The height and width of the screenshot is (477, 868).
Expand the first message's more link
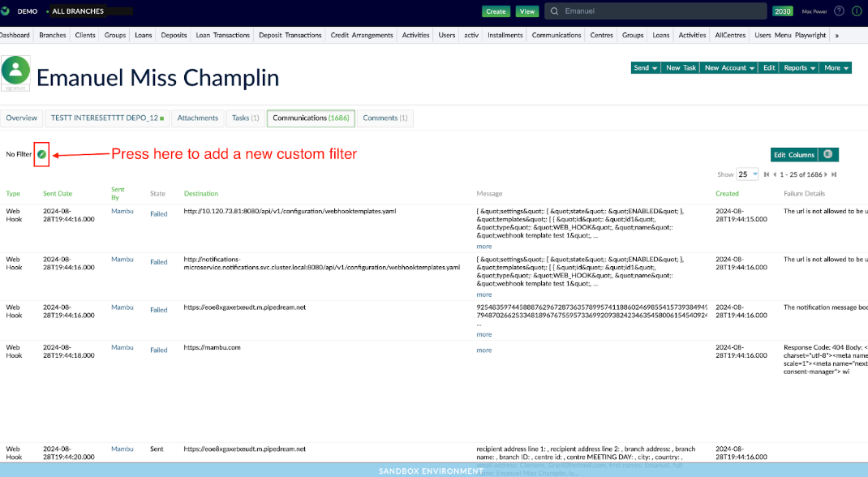click(x=483, y=247)
